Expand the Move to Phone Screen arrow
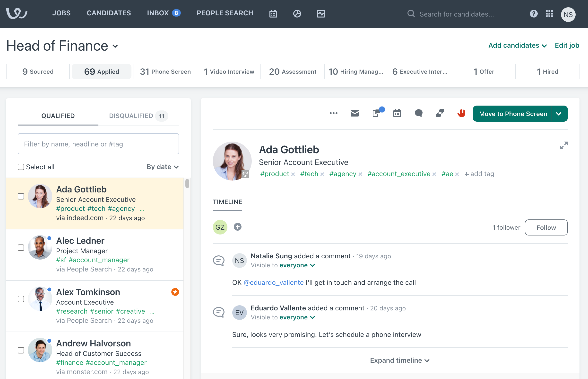The image size is (588, 379). 559,114
